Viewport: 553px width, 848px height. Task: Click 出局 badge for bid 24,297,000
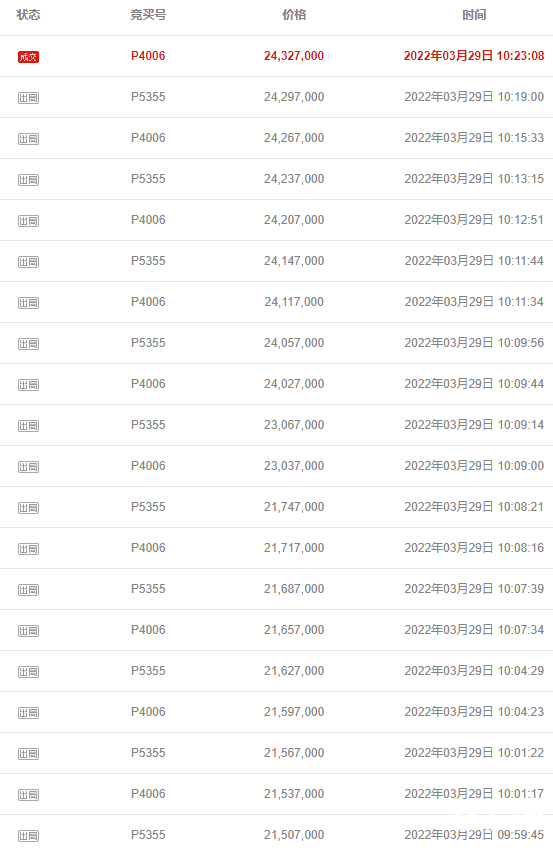(x=28, y=98)
